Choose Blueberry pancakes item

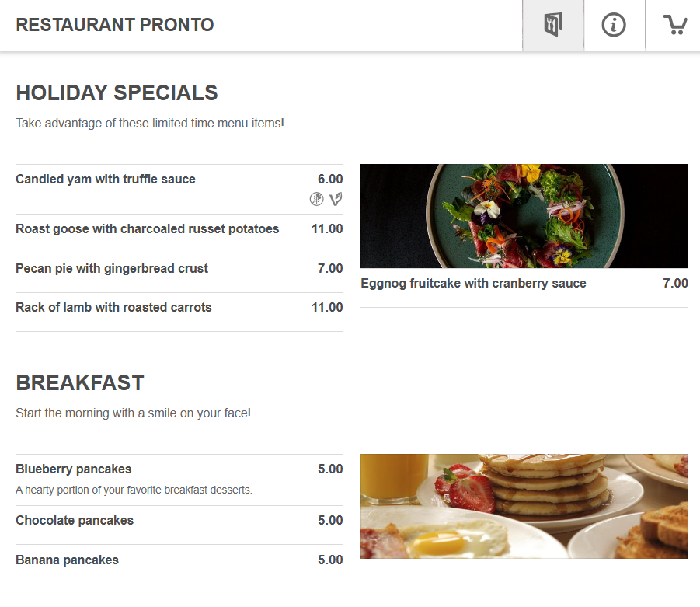[x=74, y=469]
